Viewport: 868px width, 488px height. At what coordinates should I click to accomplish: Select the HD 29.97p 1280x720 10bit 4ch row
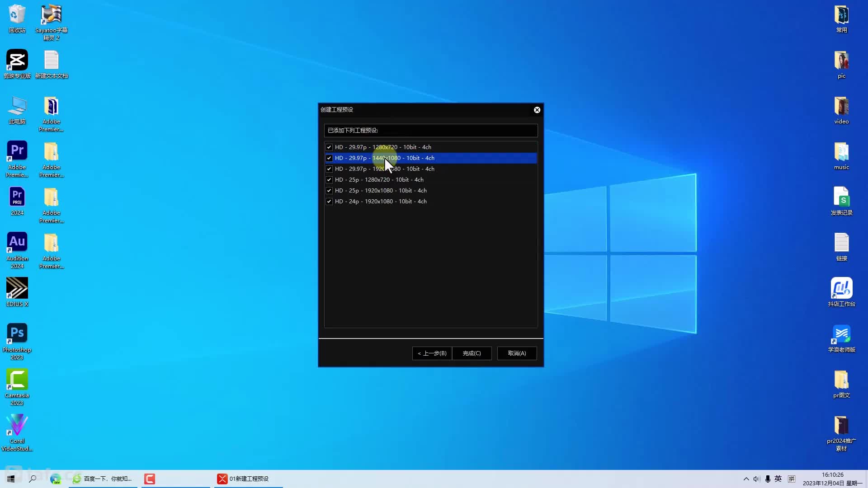(430, 147)
